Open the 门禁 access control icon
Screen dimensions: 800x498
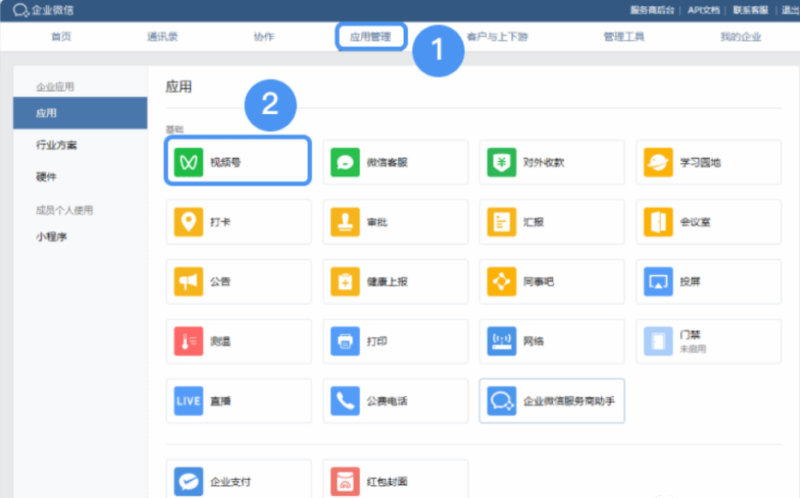[658, 341]
